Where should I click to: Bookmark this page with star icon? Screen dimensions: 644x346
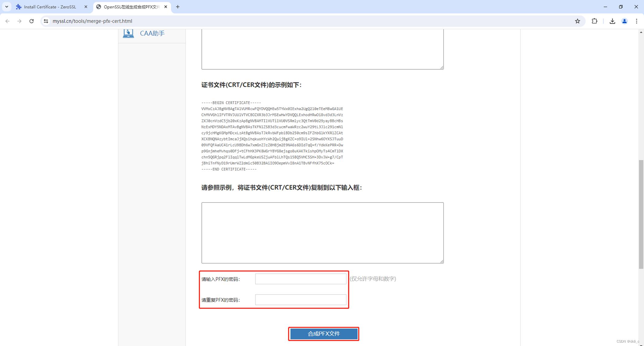[x=577, y=21]
